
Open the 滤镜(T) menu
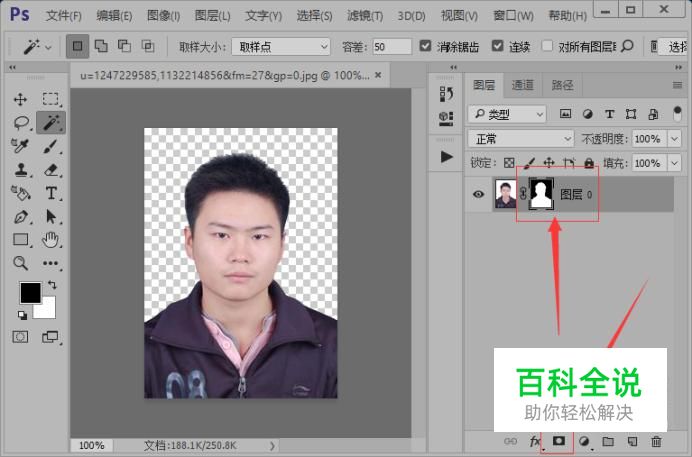(x=365, y=16)
